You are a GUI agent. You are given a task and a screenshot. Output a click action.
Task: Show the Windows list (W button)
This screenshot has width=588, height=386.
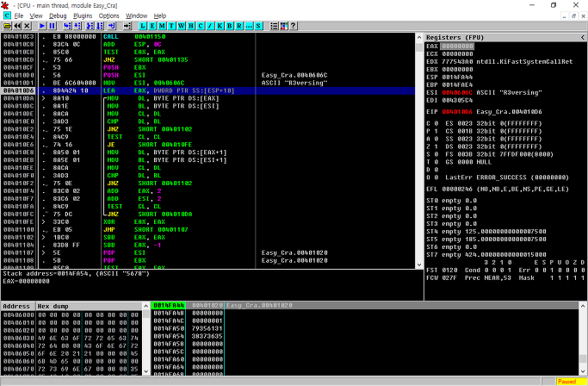pyautogui.click(x=181, y=26)
